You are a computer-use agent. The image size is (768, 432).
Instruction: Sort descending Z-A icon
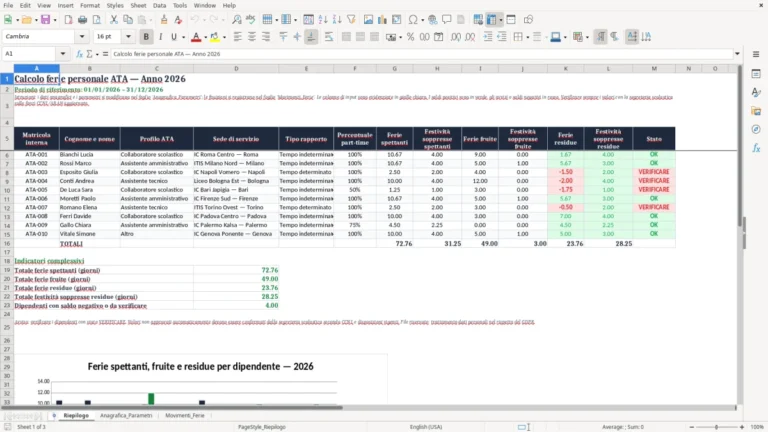[337, 20]
